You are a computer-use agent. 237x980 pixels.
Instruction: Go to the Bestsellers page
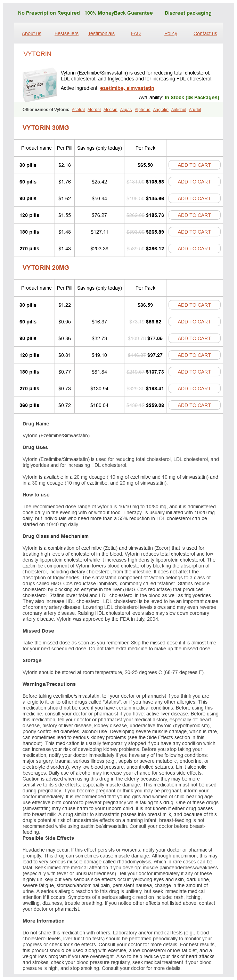pos(66,33)
